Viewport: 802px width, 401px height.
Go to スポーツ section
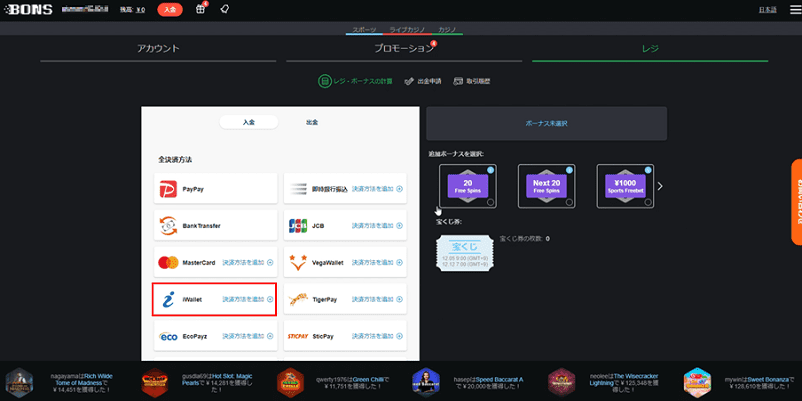[x=364, y=29]
